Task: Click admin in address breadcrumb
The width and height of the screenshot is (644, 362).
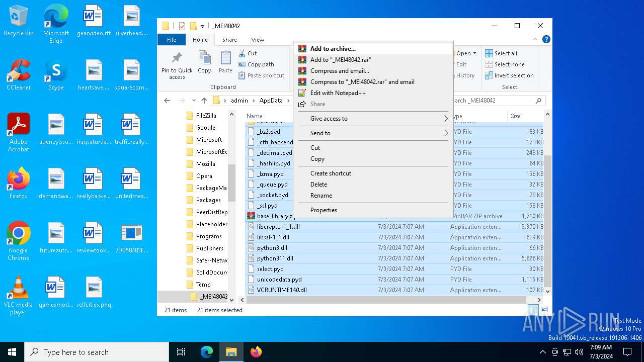Action: click(239, 101)
